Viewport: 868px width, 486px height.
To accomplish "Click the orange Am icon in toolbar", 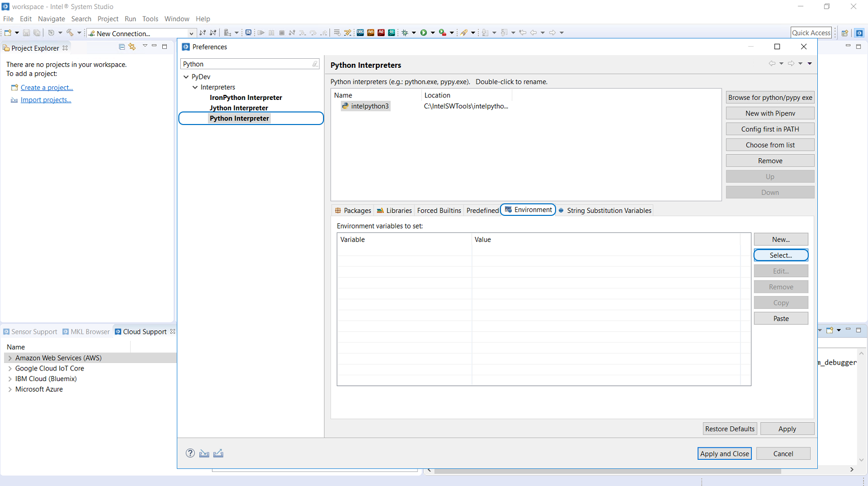I will point(371,33).
